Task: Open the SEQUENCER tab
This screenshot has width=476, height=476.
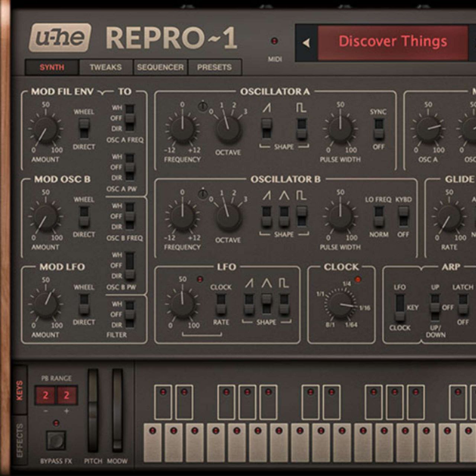Action: point(160,67)
